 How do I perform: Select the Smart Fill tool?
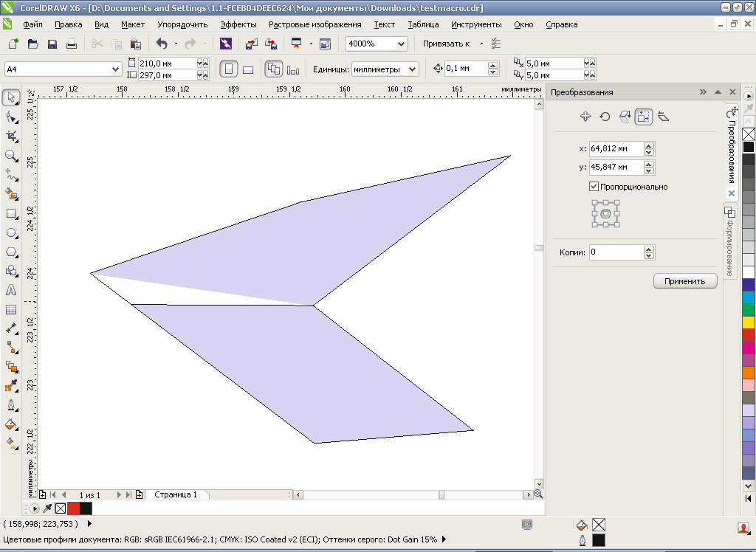point(11,194)
